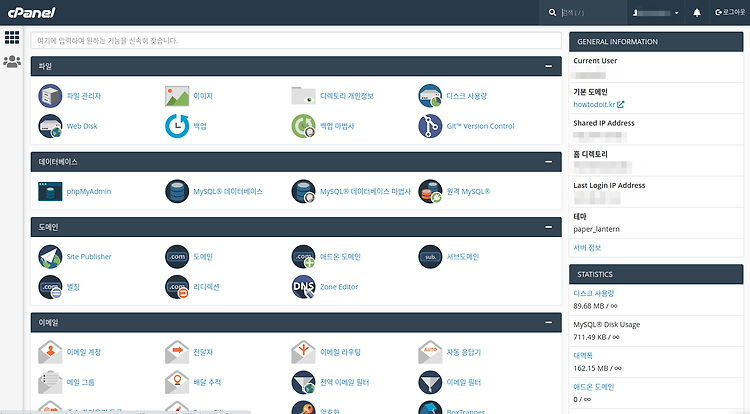Collapse the 파일 section with minus button
The height and width of the screenshot is (414, 750).
tap(549, 66)
